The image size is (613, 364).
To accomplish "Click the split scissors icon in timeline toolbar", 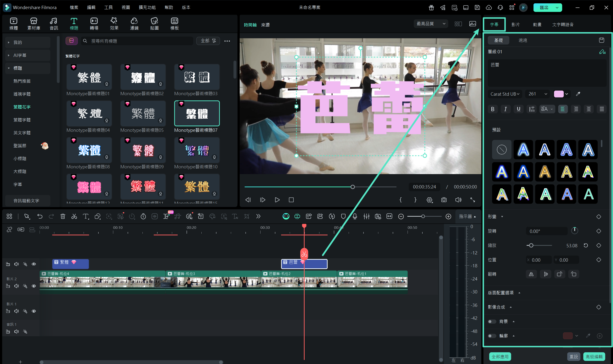I will (74, 216).
